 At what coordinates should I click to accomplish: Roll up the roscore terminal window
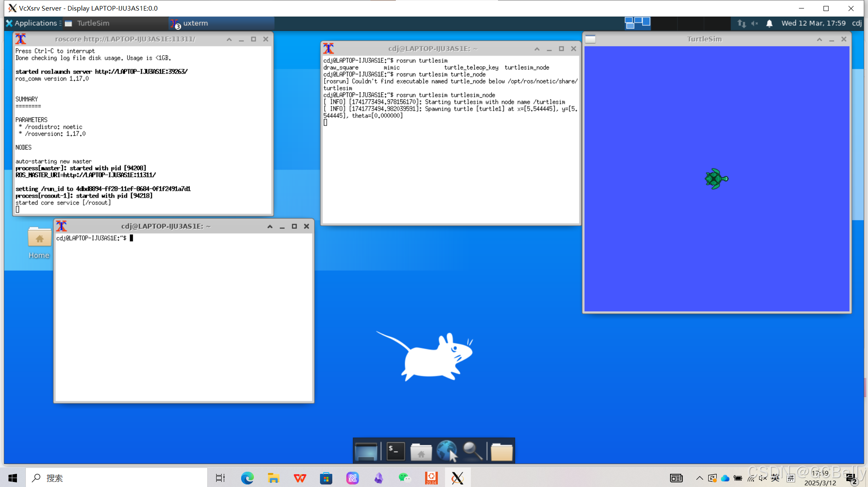point(229,39)
